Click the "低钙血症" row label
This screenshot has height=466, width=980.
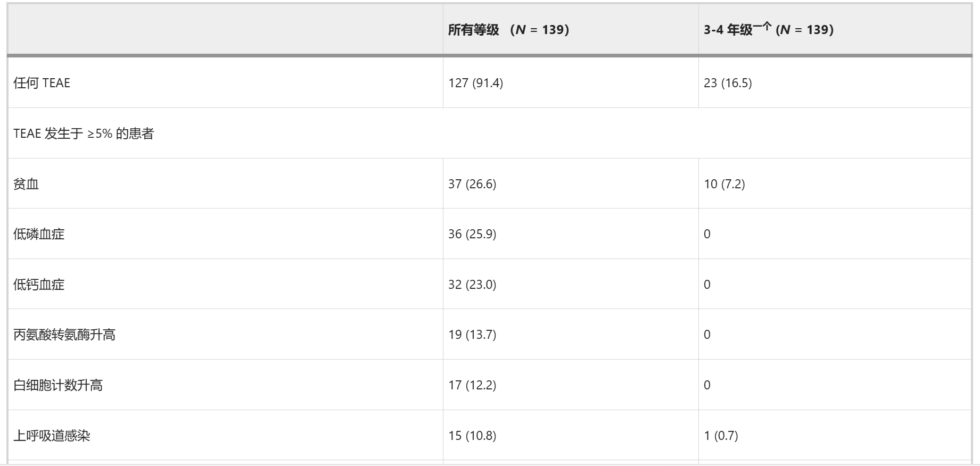click(x=39, y=285)
